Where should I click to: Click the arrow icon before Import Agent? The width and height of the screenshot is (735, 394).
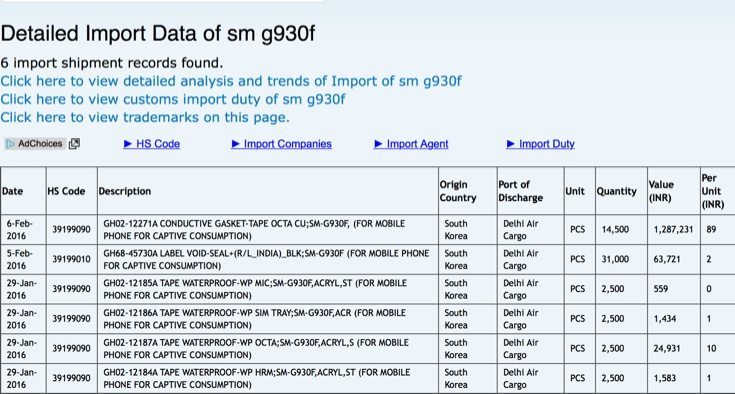(x=378, y=144)
